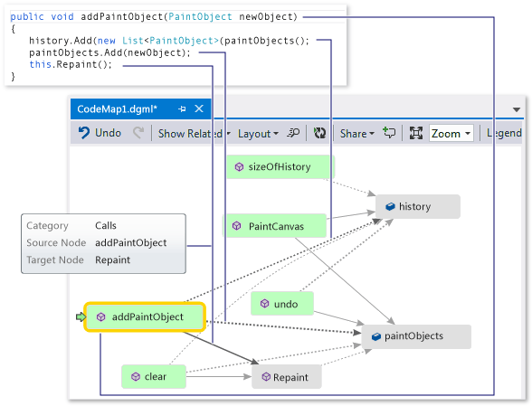
Task: Open the Show Related dropdown
Action: tap(194, 133)
